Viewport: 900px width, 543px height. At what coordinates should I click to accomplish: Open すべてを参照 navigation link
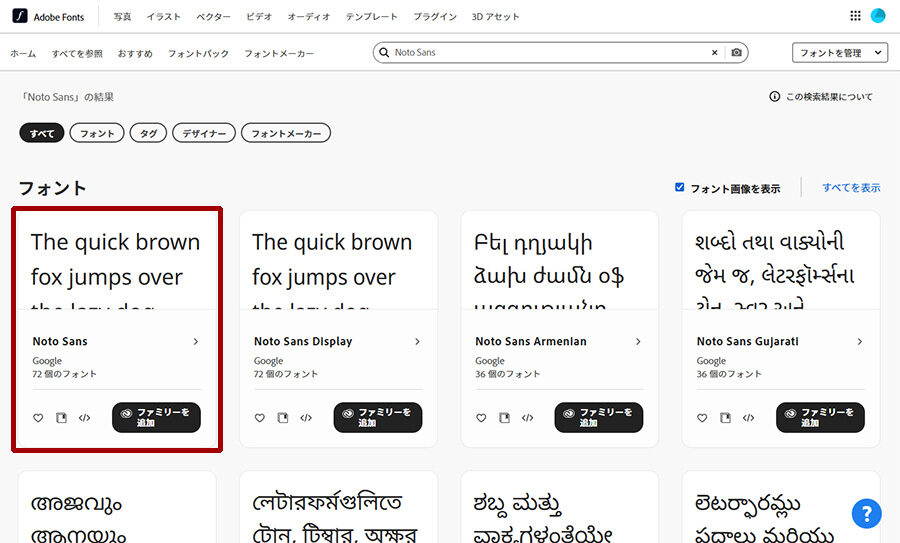coord(77,53)
